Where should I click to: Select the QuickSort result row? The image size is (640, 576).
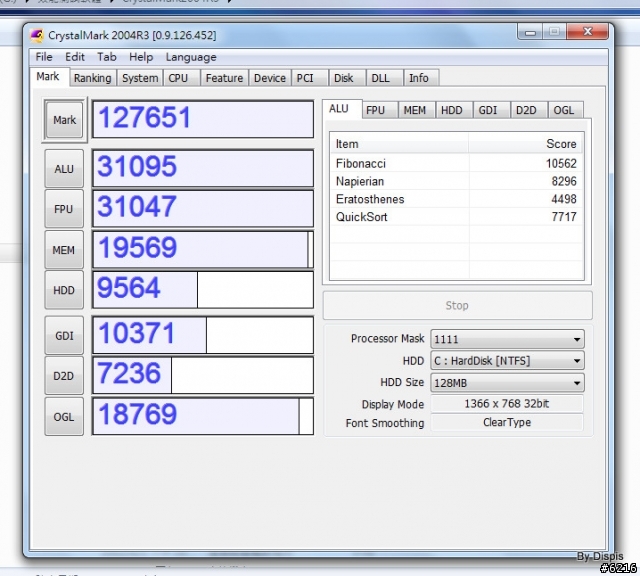[x=456, y=217]
